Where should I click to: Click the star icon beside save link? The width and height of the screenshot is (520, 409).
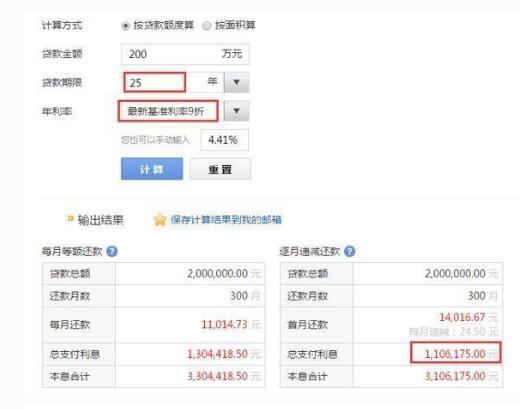tap(160, 220)
